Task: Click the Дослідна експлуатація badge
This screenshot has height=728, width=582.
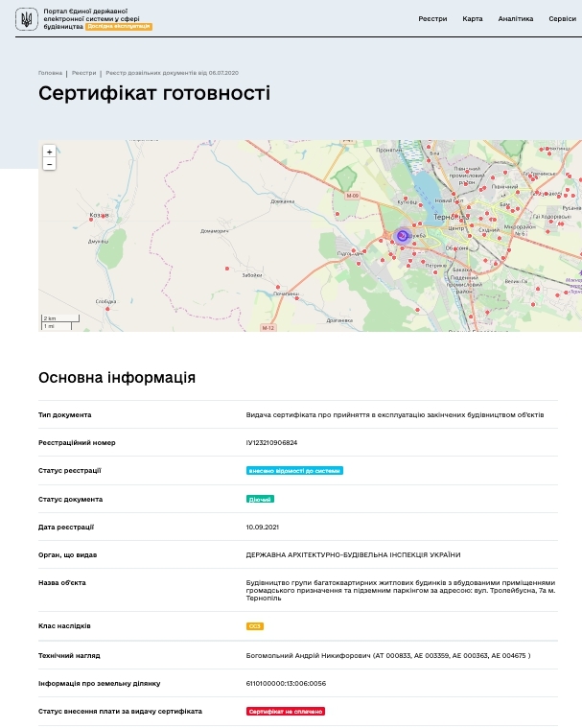Action: point(119,27)
